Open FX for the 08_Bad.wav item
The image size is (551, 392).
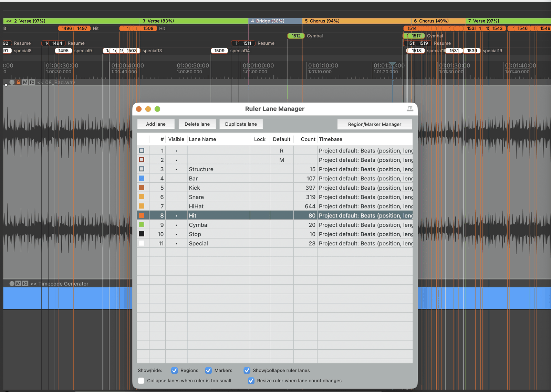[x=32, y=82]
